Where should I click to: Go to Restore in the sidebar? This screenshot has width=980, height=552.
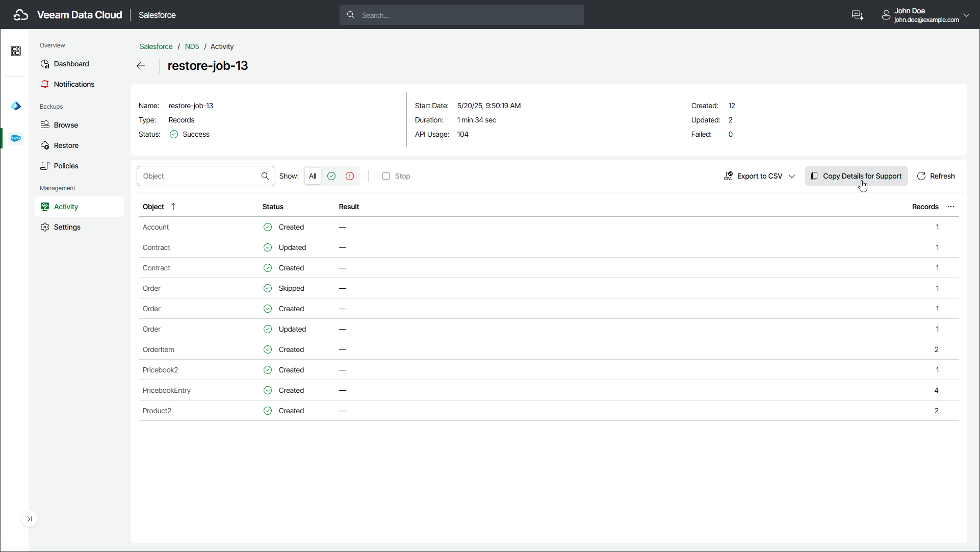click(66, 145)
